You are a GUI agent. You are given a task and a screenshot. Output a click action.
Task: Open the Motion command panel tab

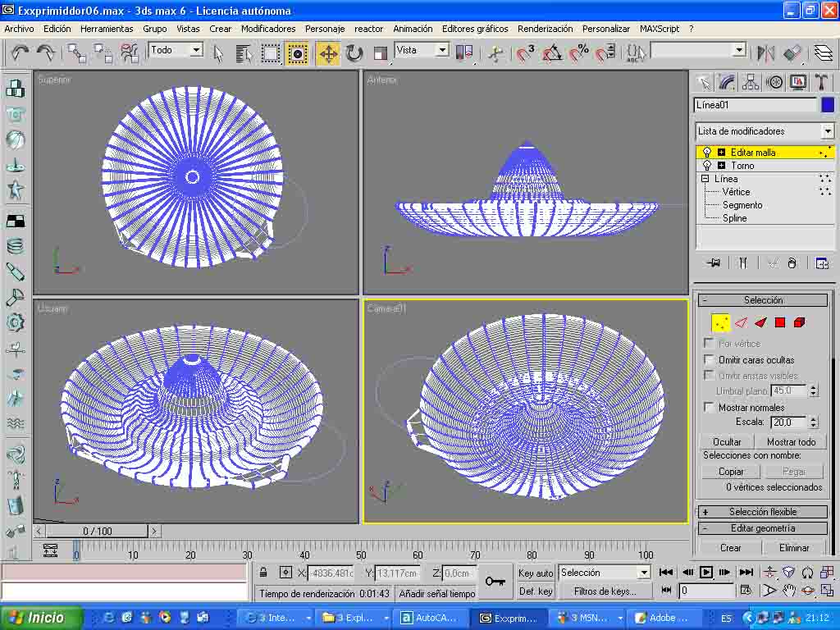tap(774, 83)
